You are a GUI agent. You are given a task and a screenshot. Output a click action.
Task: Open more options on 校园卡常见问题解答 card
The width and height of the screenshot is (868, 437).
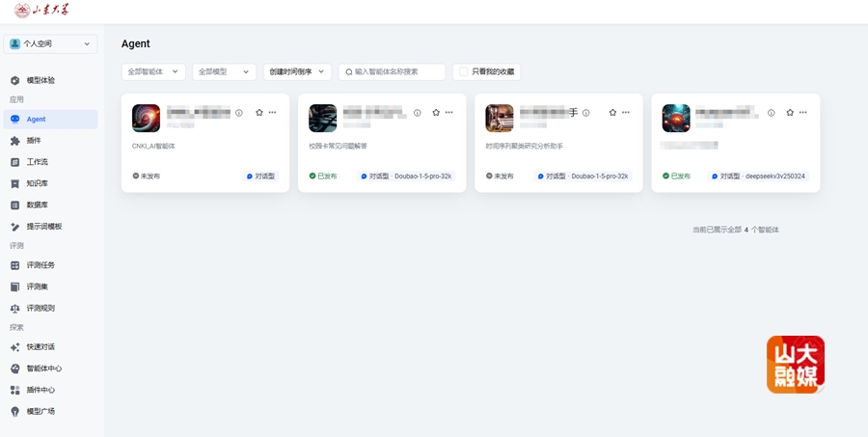pyautogui.click(x=449, y=113)
